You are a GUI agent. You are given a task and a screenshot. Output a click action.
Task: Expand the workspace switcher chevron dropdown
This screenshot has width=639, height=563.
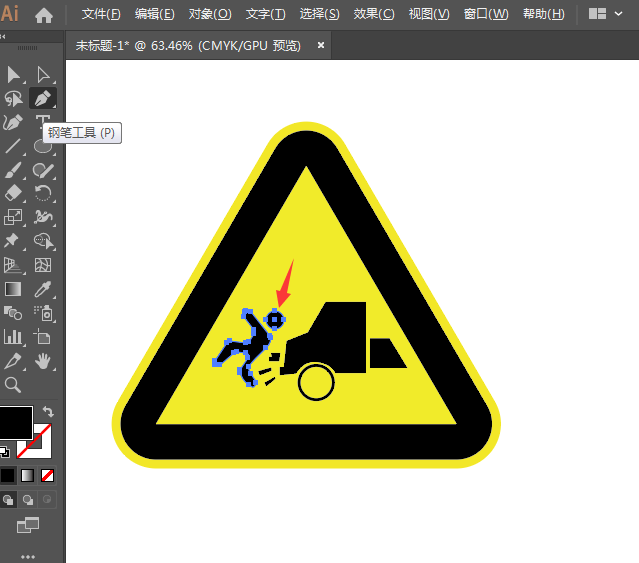coord(618,14)
